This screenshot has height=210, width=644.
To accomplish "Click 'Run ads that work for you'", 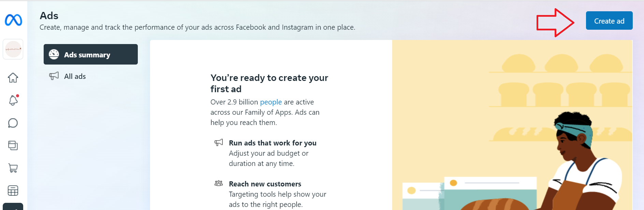I will [x=273, y=143].
